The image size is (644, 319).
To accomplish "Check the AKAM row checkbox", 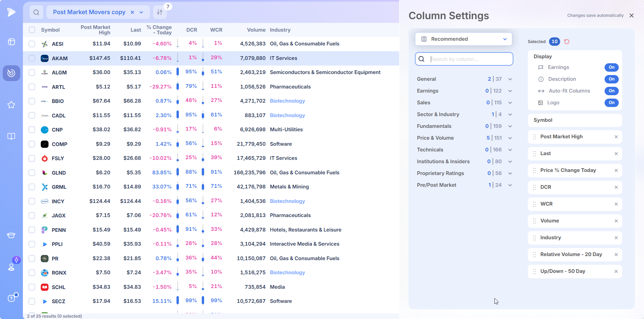I will point(32,58).
